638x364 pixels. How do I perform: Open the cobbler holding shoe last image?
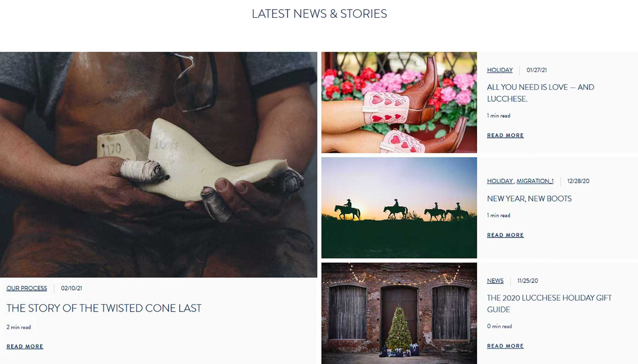click(159, 164)
